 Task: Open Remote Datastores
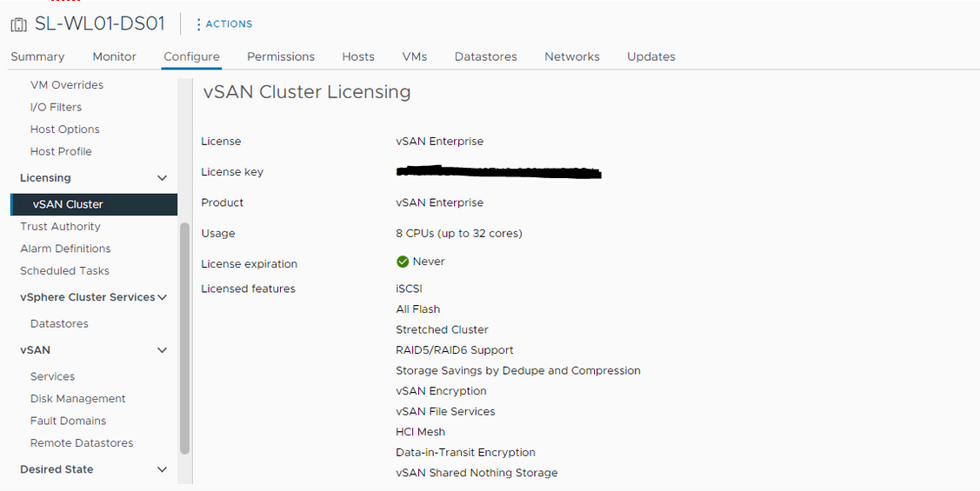[82, 443]
